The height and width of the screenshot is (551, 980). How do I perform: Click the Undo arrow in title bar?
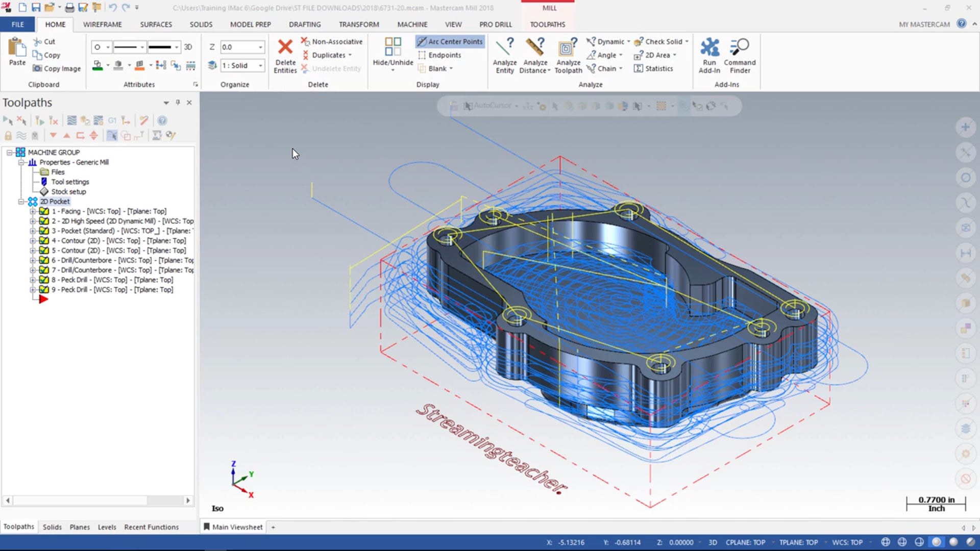[112, 8]
